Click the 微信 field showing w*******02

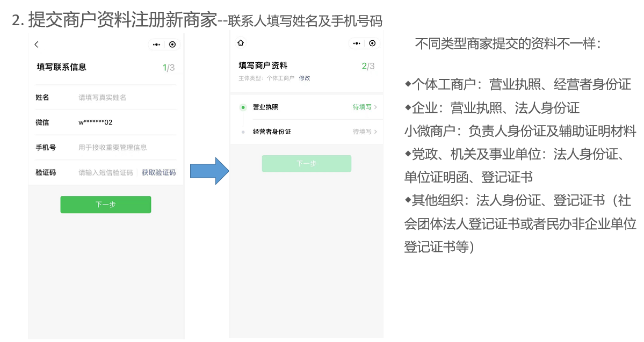96,122
